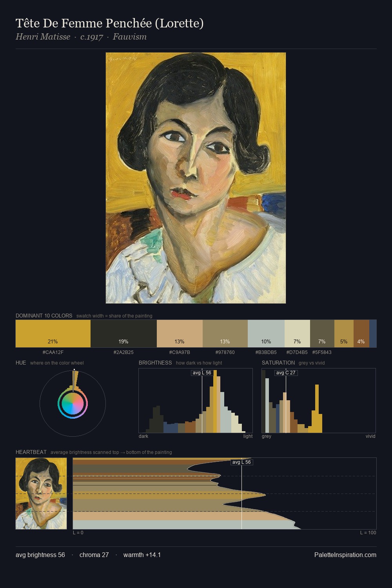Select the grey-green #B3BDB5 swatch
The width and height of the screenshot is (392, 588).
(x=266, y=334)
